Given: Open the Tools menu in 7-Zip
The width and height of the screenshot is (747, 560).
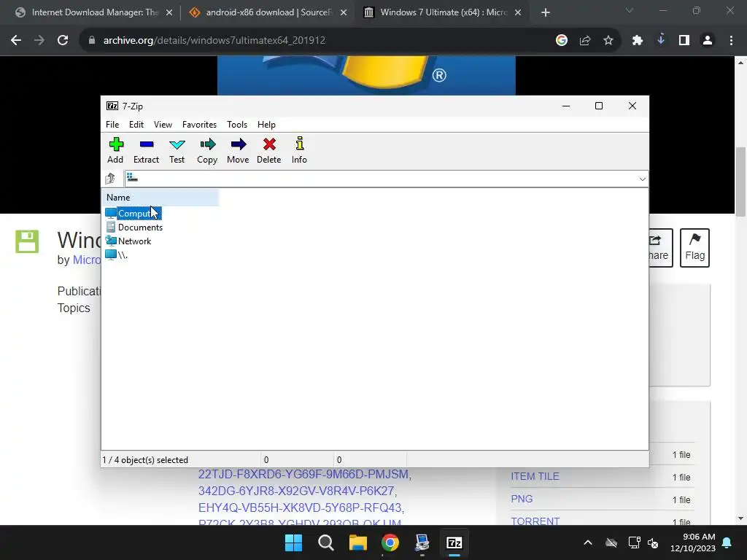Looking at the screenshot, I should pos(237,124).
